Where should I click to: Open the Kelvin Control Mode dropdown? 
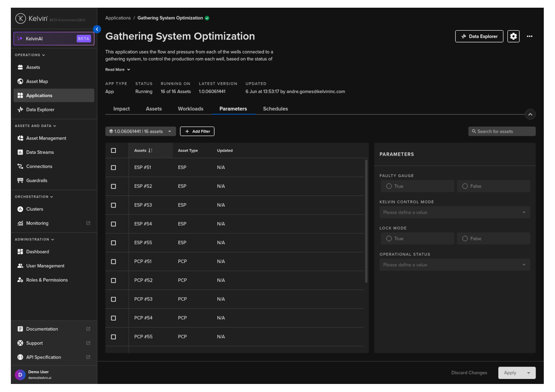[x=454, y=212]
